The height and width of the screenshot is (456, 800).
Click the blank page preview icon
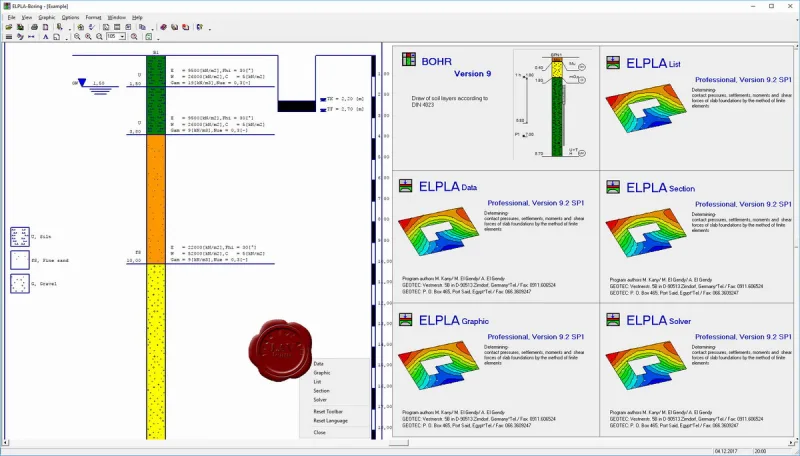coord(45,27)
